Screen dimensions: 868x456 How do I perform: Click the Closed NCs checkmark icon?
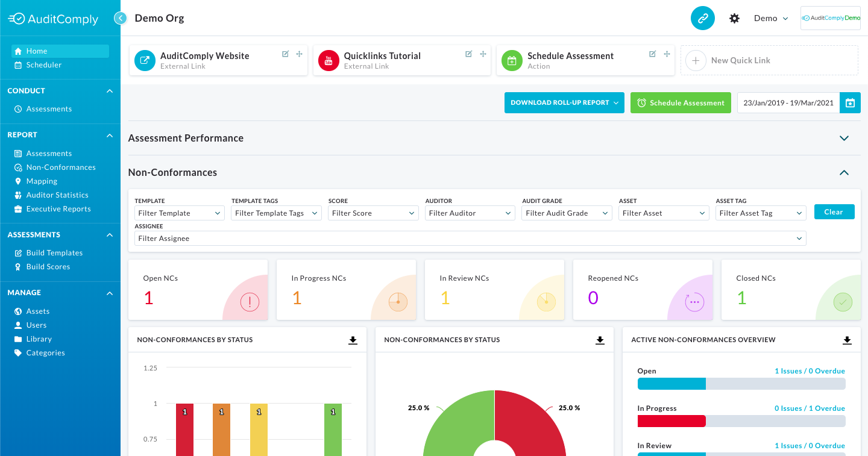[x=843, y=302]
